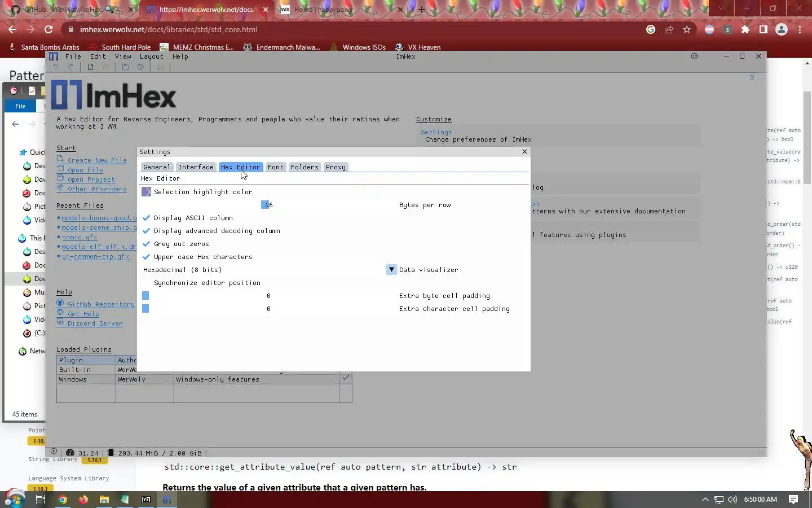Open the GitHub Repository link
Screen dimensions: 812x508
click(x=101, y=304)
